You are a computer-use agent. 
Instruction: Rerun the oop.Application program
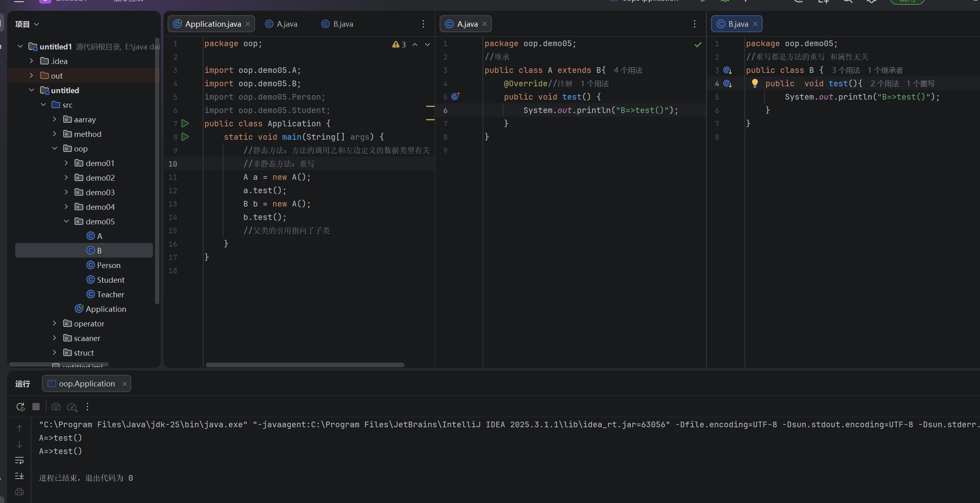[20, 407]
